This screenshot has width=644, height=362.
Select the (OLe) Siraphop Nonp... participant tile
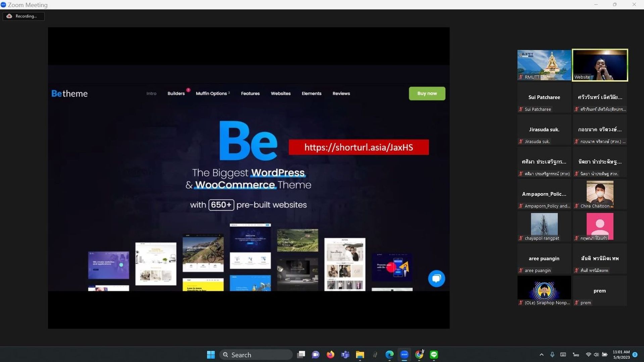pos(544,291)
